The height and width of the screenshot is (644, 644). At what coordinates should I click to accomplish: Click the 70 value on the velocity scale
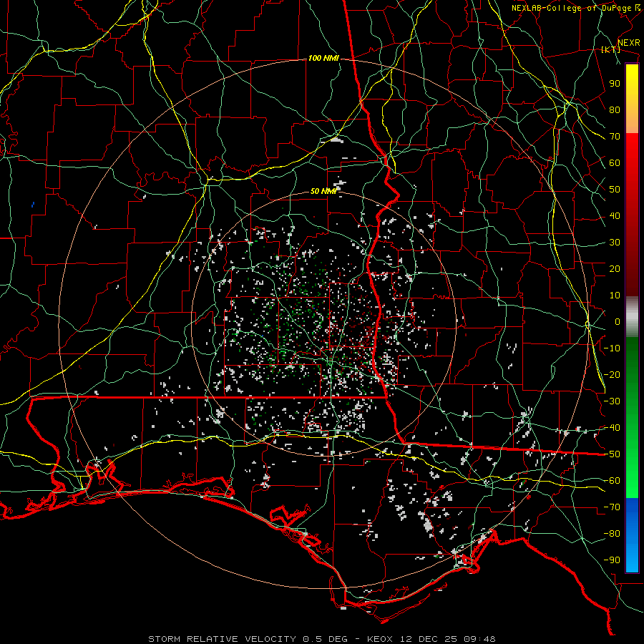coord(615,137)
